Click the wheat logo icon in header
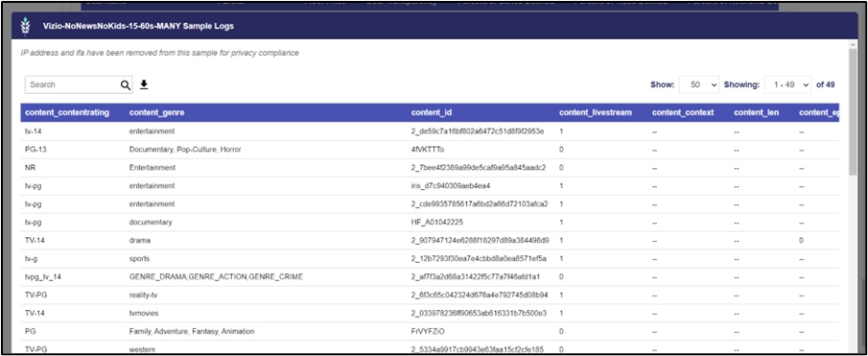 [24, 27]
